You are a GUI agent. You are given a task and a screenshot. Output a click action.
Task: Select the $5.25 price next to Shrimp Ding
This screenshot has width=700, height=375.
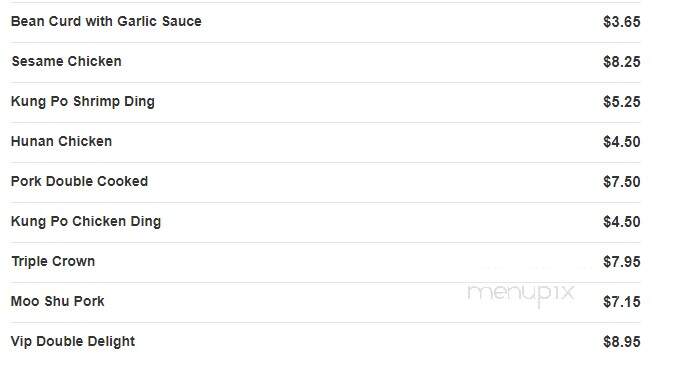pyautogui.click(x=621, y=102)
